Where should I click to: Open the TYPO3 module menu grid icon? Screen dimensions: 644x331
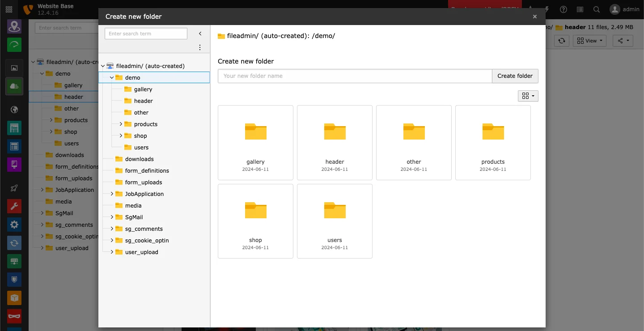pyautogui.click(x=8, y=9)
